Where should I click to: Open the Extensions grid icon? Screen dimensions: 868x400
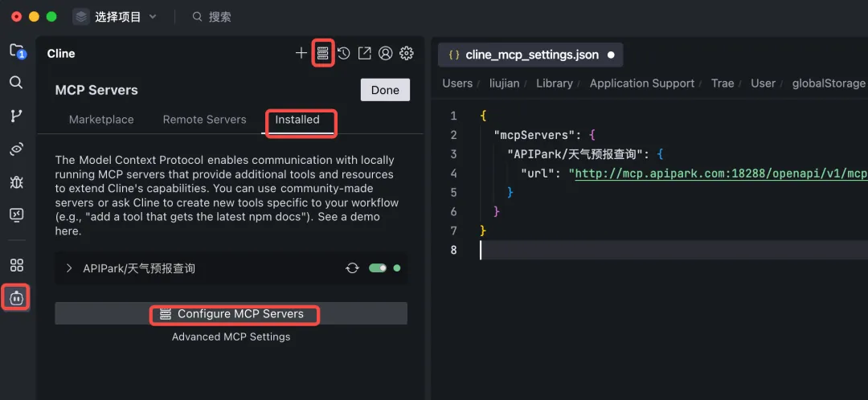[x=17, y=265]
